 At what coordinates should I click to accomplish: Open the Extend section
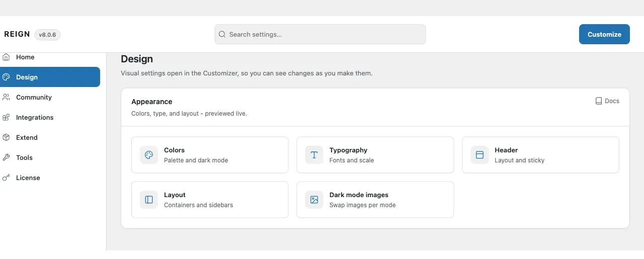(50, 137)
